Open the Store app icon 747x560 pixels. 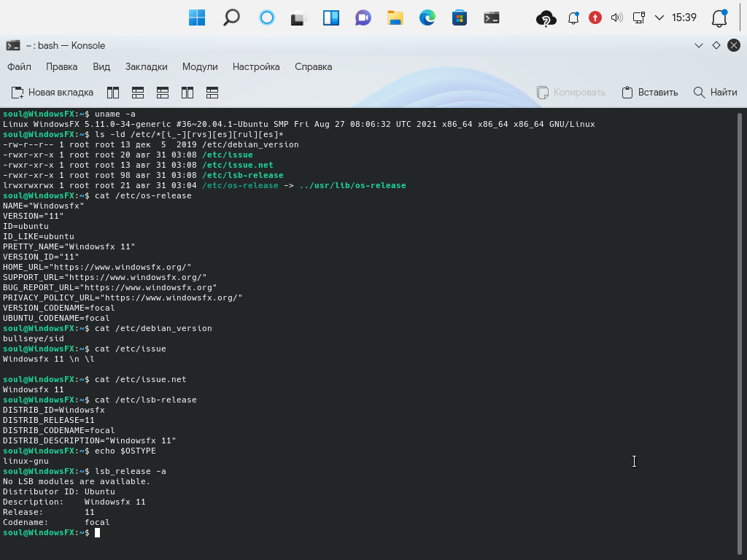460,17
